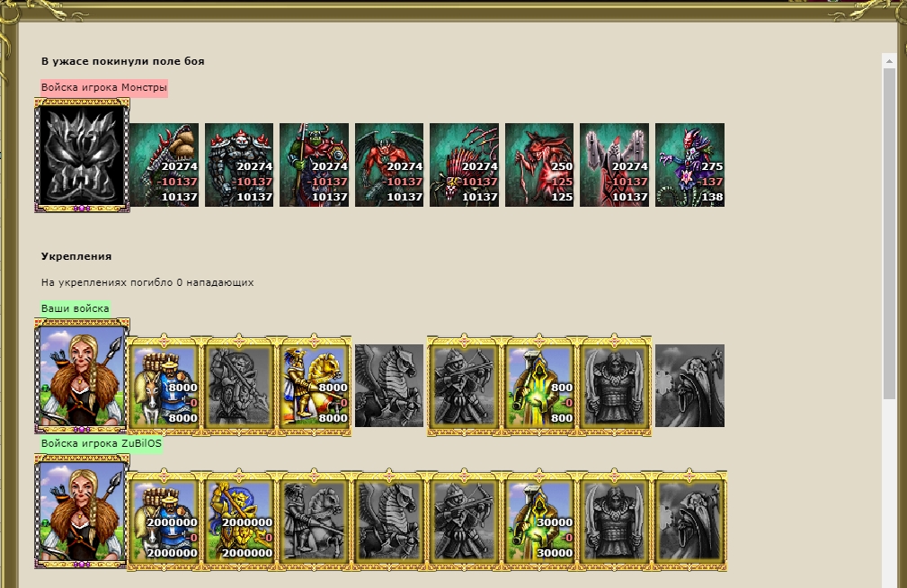Image resolution: width=907 pixels, height=588 pixels.
Task: Click your healer unit with 800 count
Action: point(539,386)
